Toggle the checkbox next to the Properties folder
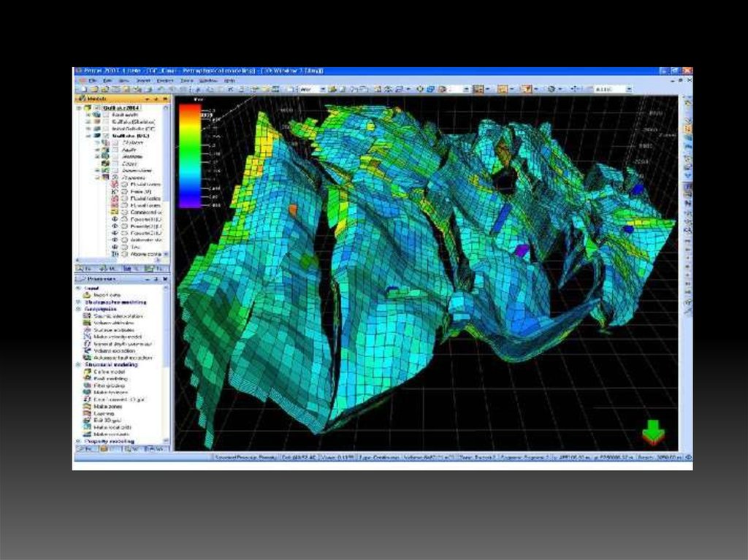This screenshot has width=748, height=560. point(114,176)
